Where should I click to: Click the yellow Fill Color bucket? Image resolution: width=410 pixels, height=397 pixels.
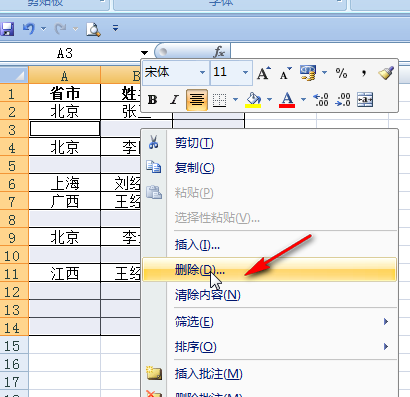tap(253, 100)
